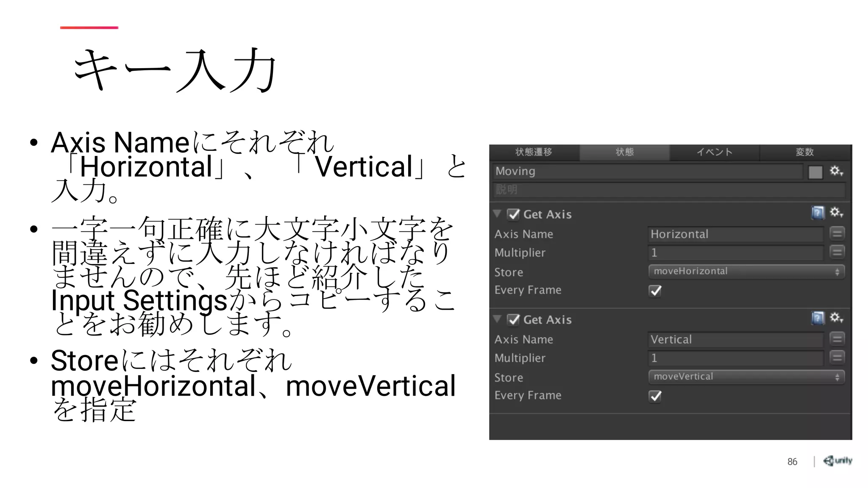
Task: Disable the first Get Axis action checkbox
Action: 514,214
